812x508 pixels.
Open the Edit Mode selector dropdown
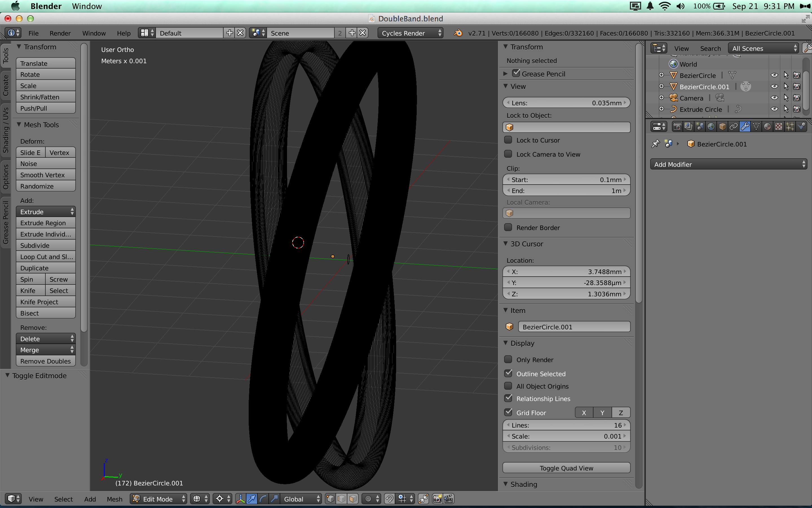coord(159,499)
